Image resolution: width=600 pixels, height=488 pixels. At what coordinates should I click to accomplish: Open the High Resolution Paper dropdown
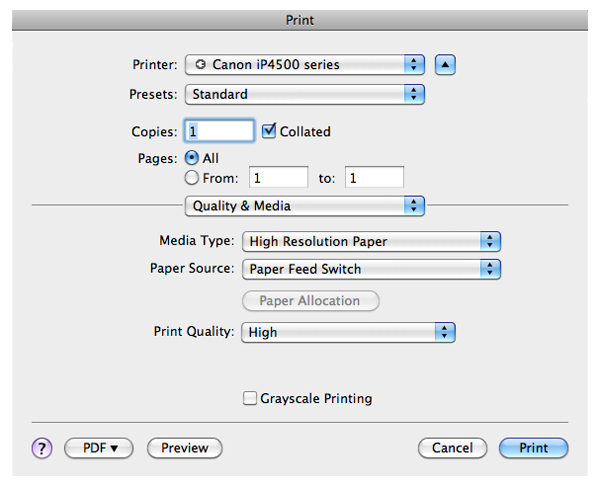(x=371, y=242)
